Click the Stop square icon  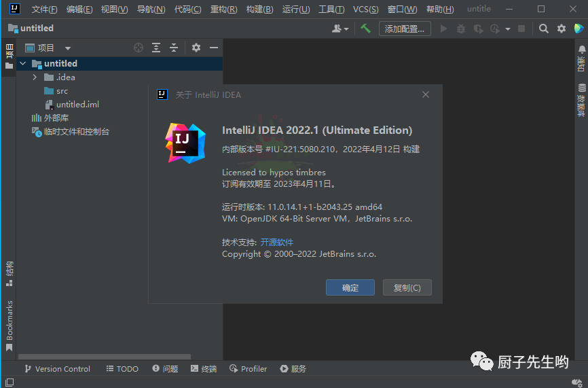point(521,29)
